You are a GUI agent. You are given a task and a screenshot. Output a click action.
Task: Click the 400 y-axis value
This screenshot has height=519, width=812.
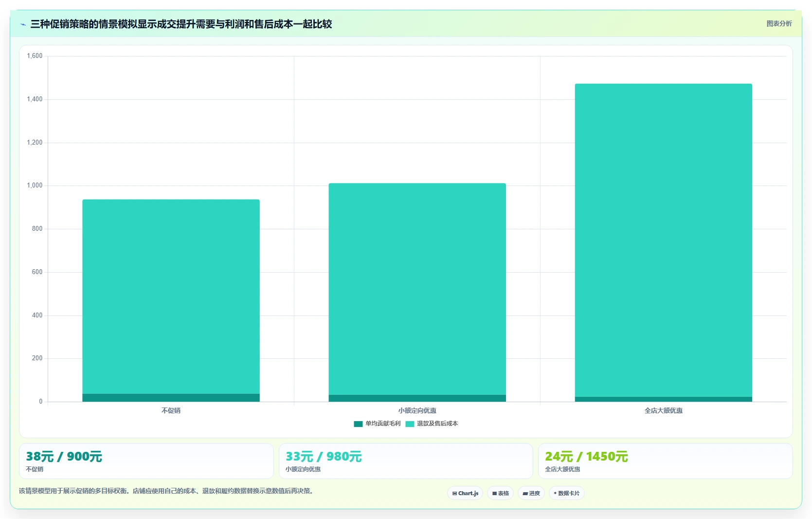(37, 315)
